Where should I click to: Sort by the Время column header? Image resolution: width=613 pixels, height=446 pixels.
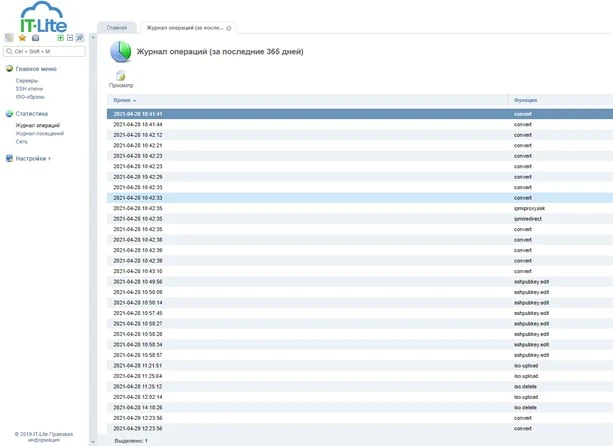122,100
